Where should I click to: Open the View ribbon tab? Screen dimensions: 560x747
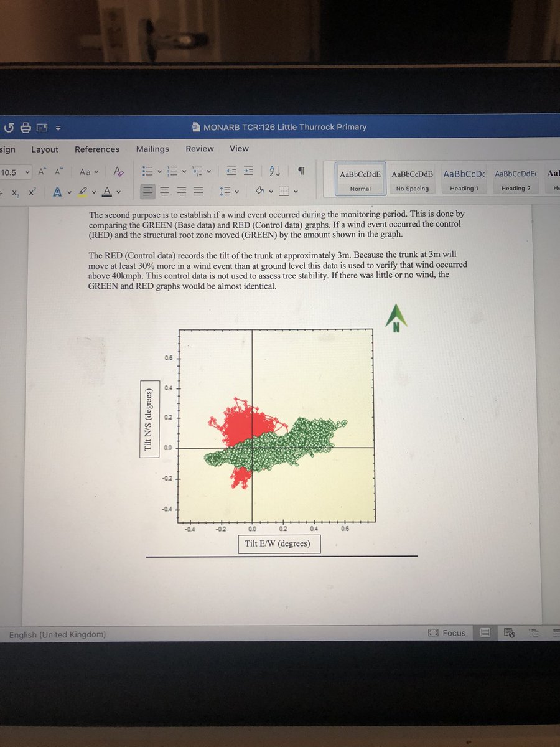[x=239, y=149]
